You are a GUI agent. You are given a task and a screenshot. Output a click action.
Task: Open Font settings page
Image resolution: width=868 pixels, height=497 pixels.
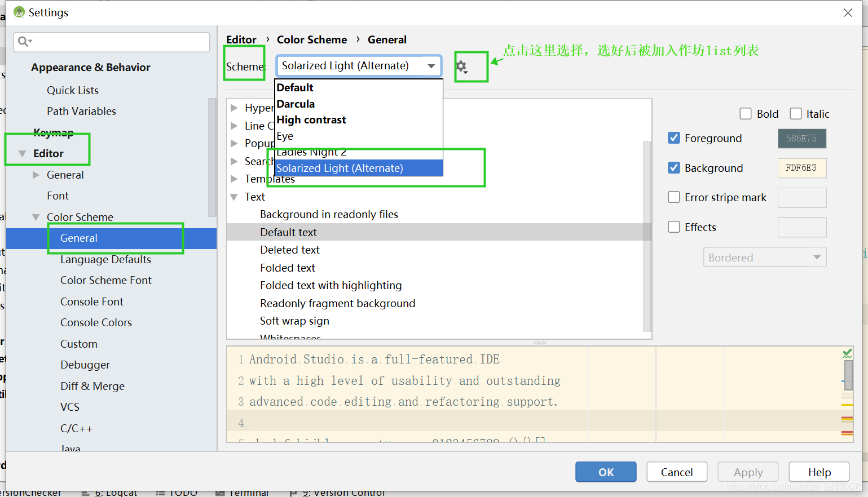(58, 196)
